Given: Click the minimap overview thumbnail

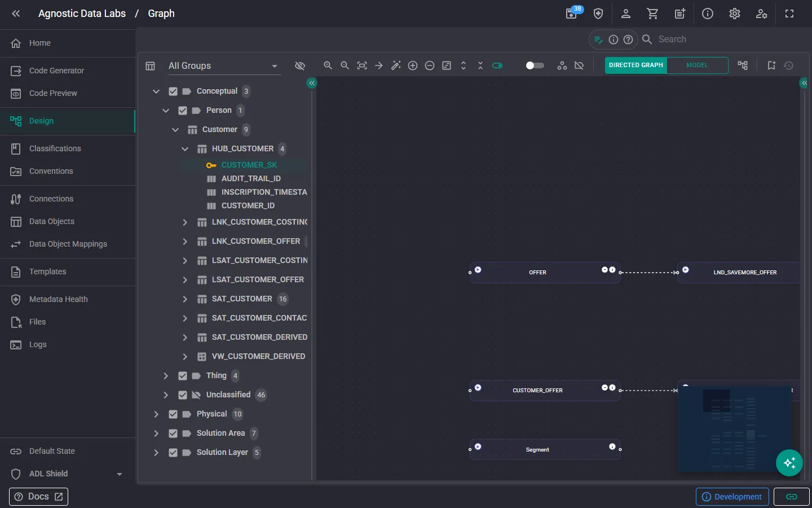Looking at the screenshot, I should tap(733, 429).
